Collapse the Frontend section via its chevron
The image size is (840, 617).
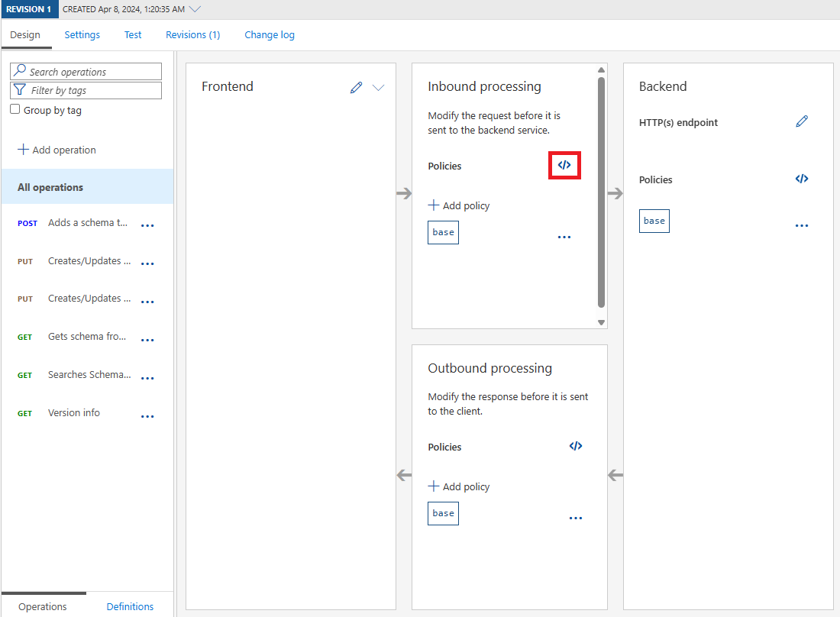click(x=379, y=87)
